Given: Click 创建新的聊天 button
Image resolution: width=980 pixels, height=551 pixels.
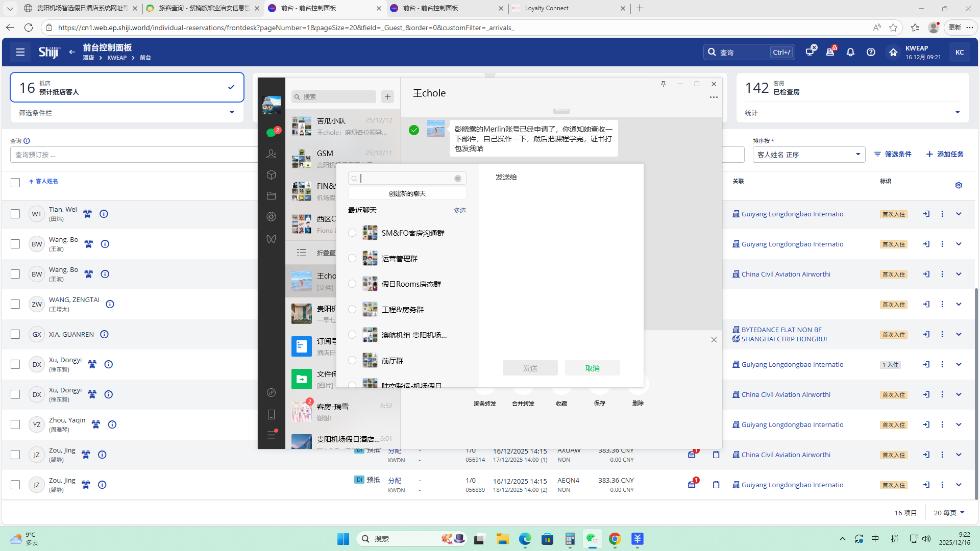Looking at the screenshot, I should [407, 193].
